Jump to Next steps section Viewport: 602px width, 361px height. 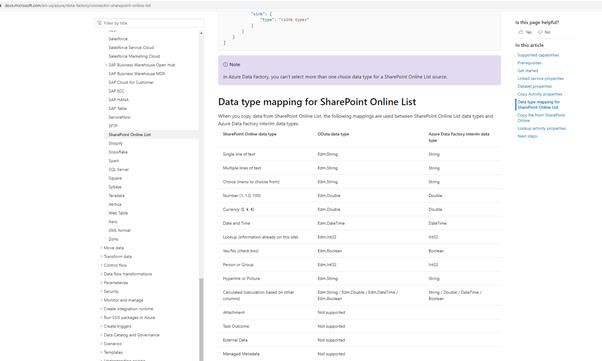[x=527, y=136]
